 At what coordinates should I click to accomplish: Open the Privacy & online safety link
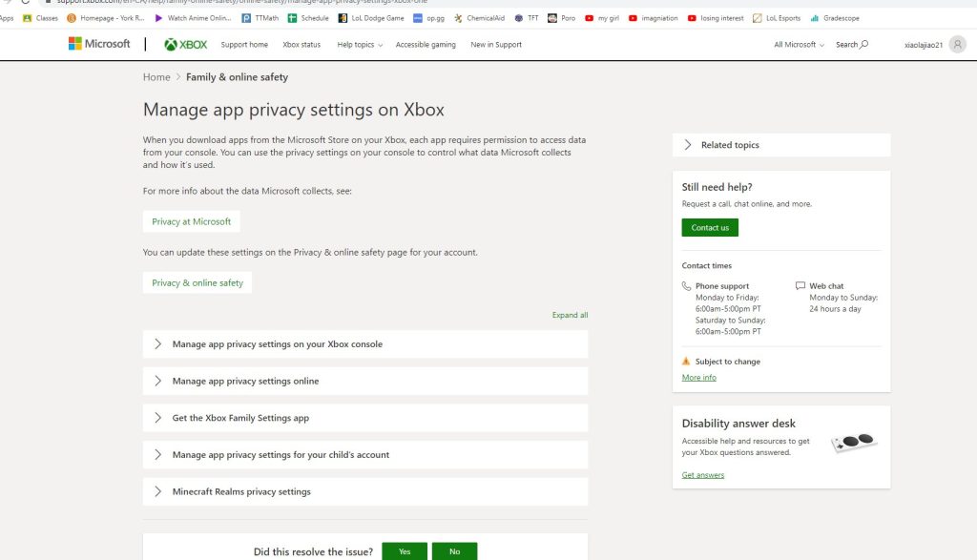click(x=197, y=282)
